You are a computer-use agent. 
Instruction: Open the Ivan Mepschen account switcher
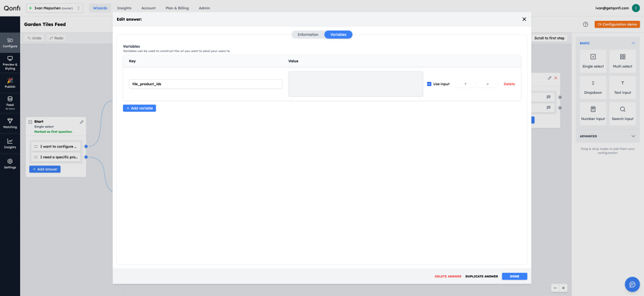[54, 7]
